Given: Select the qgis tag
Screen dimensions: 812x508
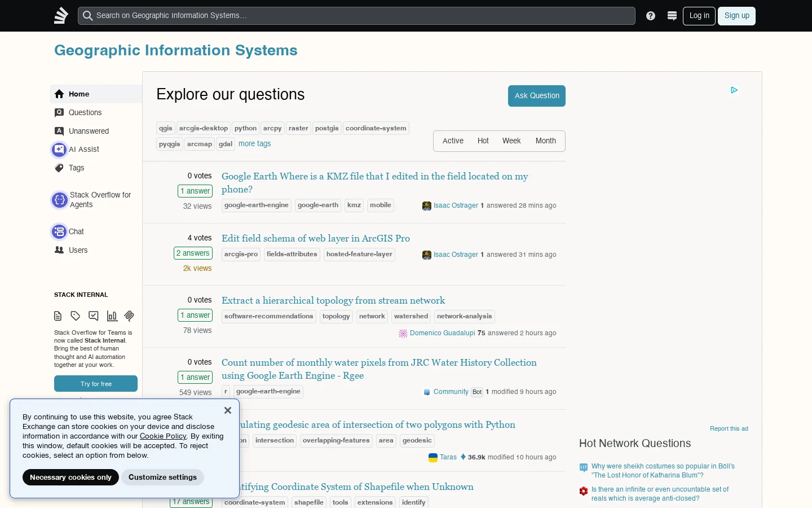Looking at the screenshot, I should point(166,129).
